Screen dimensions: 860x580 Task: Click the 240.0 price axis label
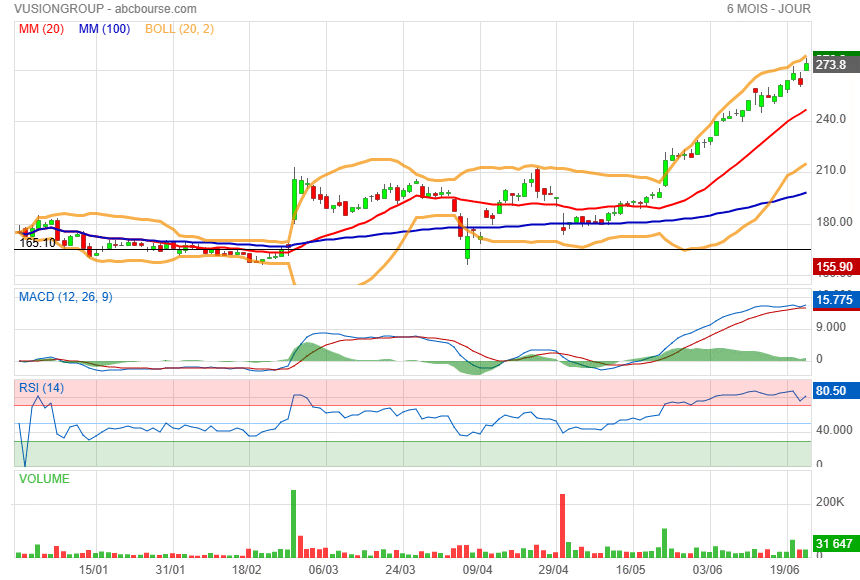[x=831, y=119]
